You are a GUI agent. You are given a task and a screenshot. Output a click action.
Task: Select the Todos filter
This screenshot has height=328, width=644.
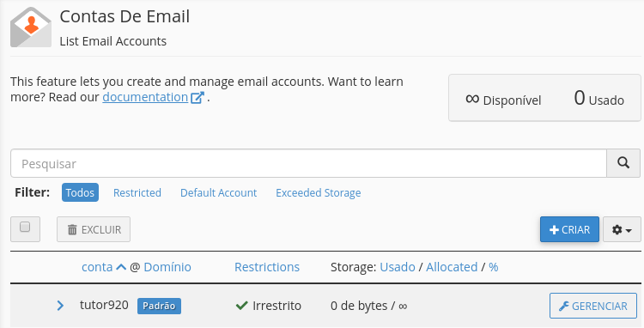pyautogui.click(x=80, y=192)
